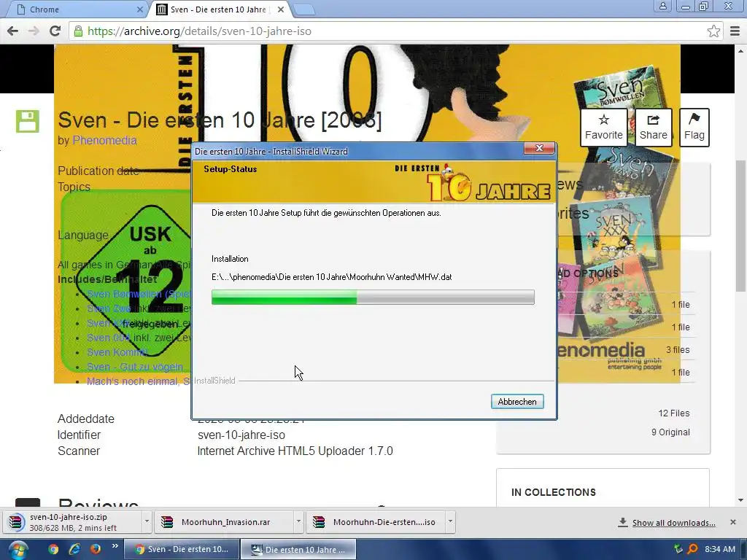Open the Mach's noch einmal link
This screenshot has width=747, height=560.
click(x=138, y=381)
